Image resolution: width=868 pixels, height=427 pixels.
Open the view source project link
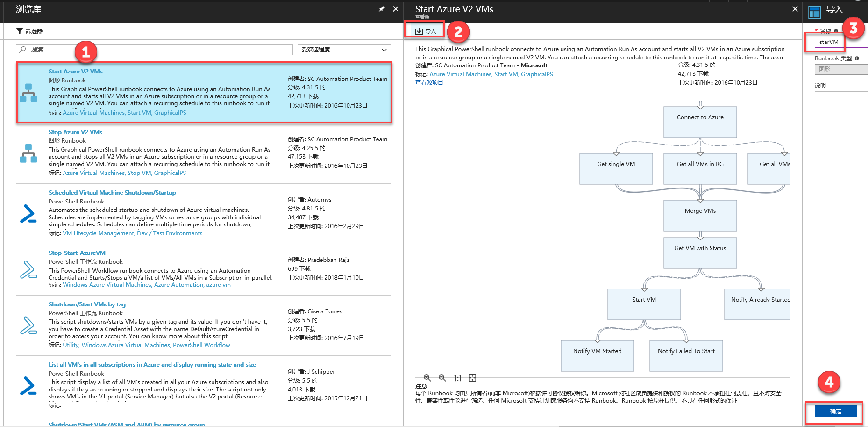tap(429, 83)
